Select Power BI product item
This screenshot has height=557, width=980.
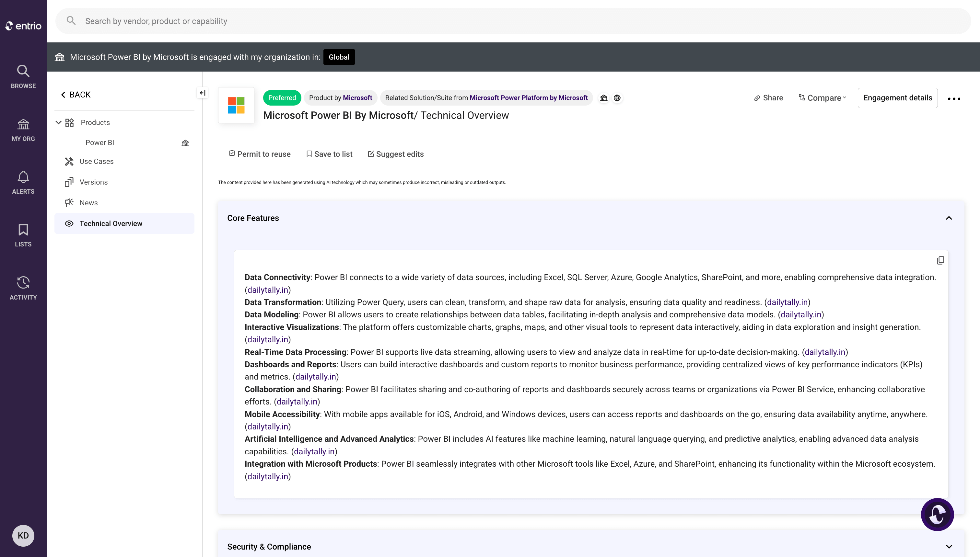point(99,142)
